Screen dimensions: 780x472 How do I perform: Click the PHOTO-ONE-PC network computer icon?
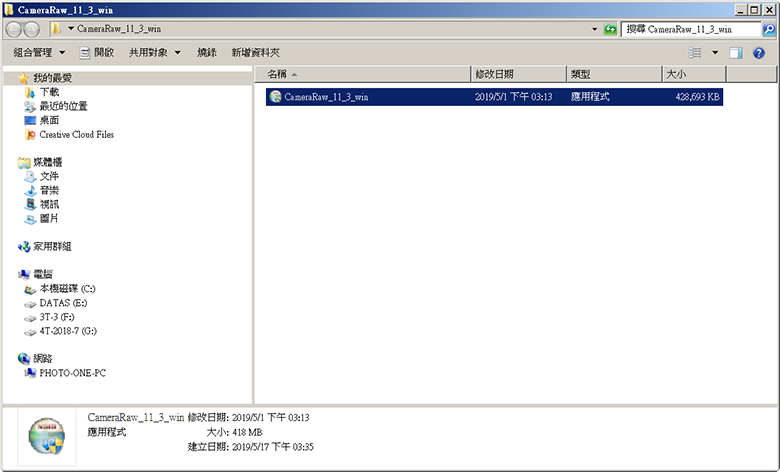click(x=30, y=373)
